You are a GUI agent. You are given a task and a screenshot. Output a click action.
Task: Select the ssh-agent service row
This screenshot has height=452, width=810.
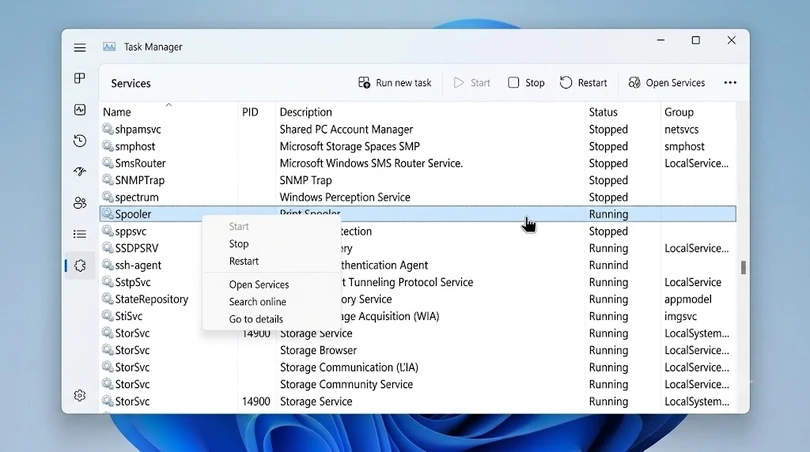[417, 266]
